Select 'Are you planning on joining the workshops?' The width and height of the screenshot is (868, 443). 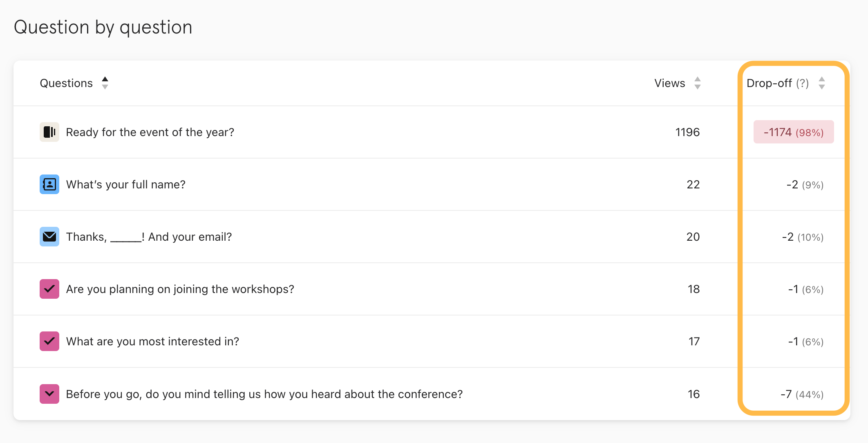point(180,289)
